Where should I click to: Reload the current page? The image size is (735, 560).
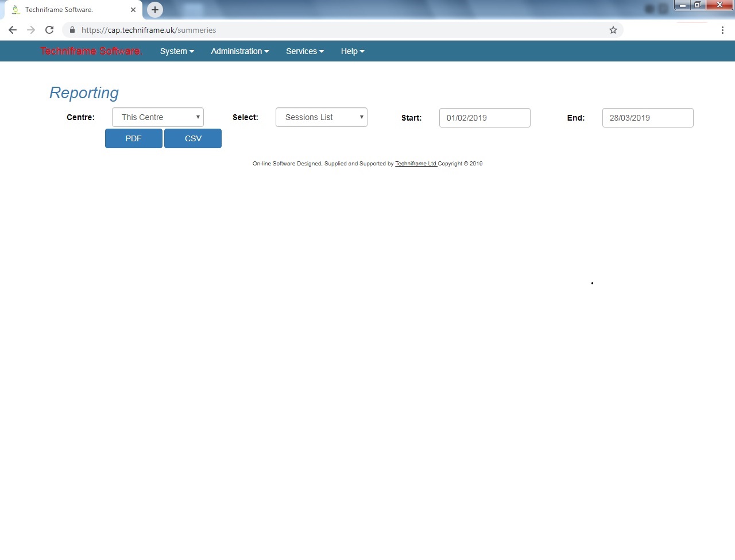tap(49, 30)
